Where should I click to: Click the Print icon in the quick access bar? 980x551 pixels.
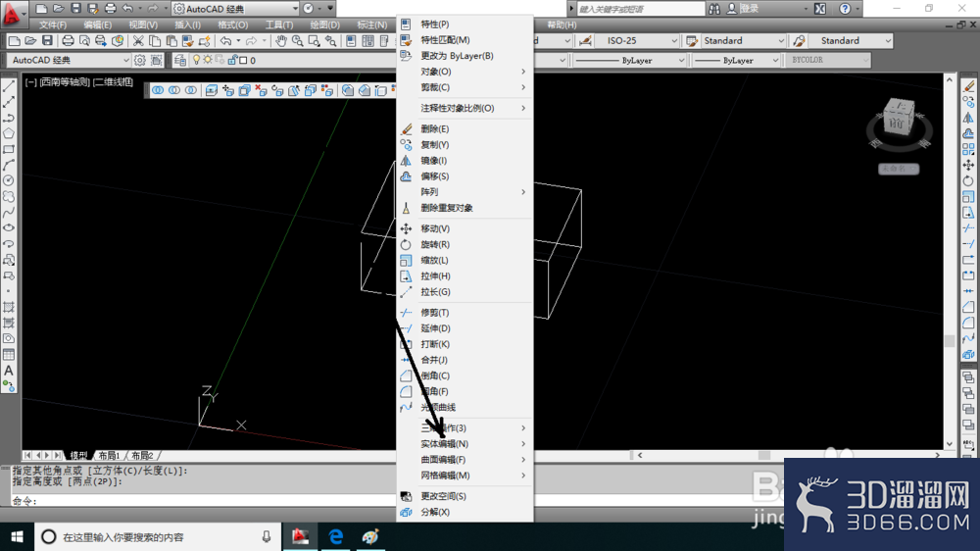pos(110,9)
